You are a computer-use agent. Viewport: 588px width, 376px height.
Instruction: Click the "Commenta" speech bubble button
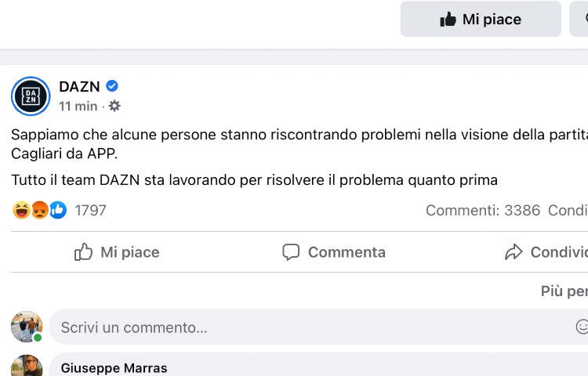[x=334, y=252]
